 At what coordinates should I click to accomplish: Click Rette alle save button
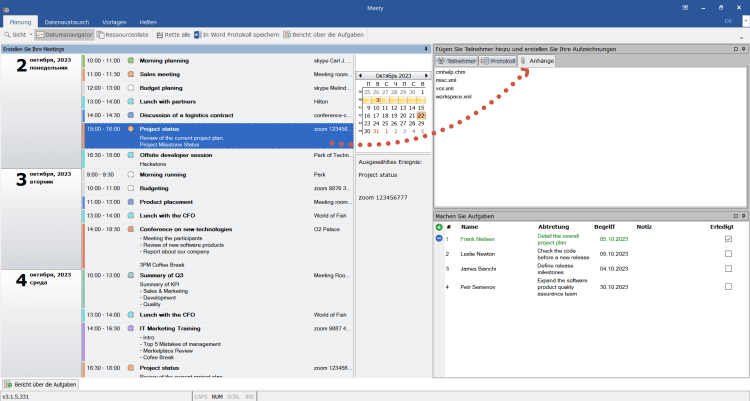(173, 35)
